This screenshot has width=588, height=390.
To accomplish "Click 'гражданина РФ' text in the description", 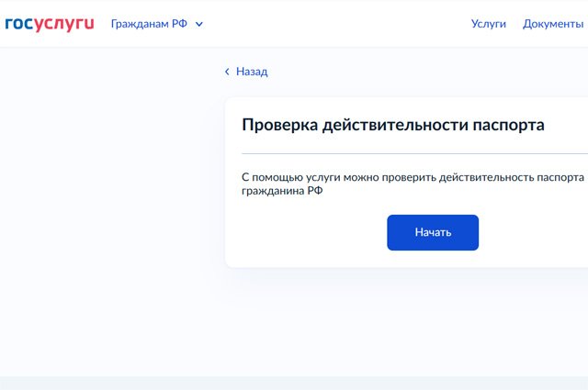I will tap(282, 192).
